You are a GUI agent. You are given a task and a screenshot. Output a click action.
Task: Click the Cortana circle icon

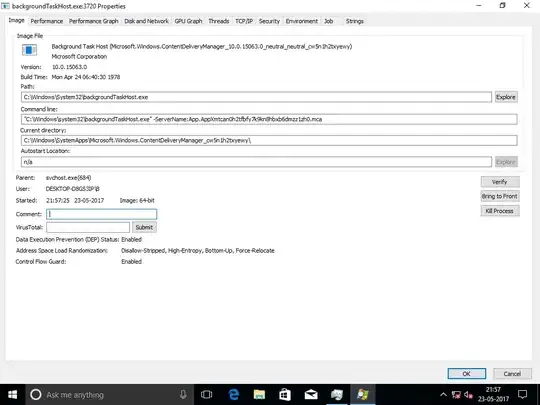(x=36, y=395)
